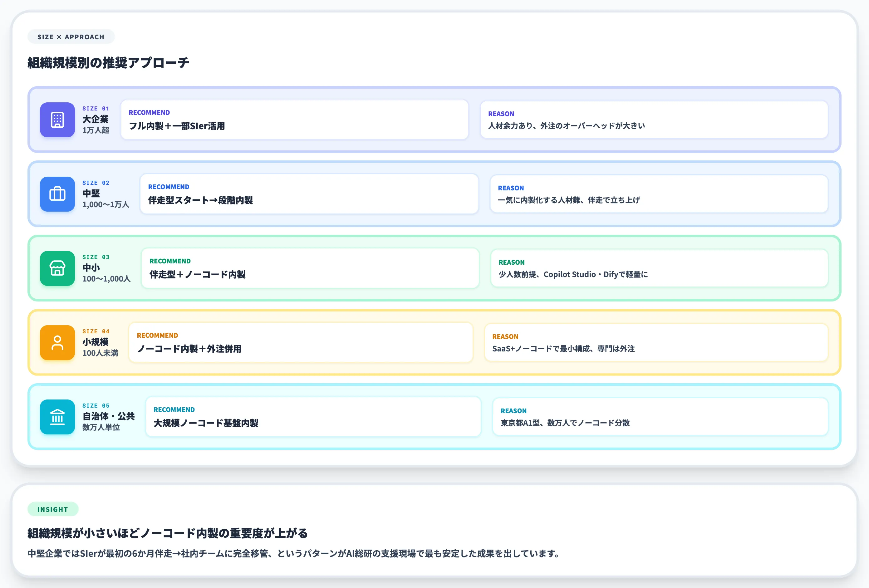
Task: Click the teal RECOMMEND label in 自治体・公共 row
Action: 174,410
